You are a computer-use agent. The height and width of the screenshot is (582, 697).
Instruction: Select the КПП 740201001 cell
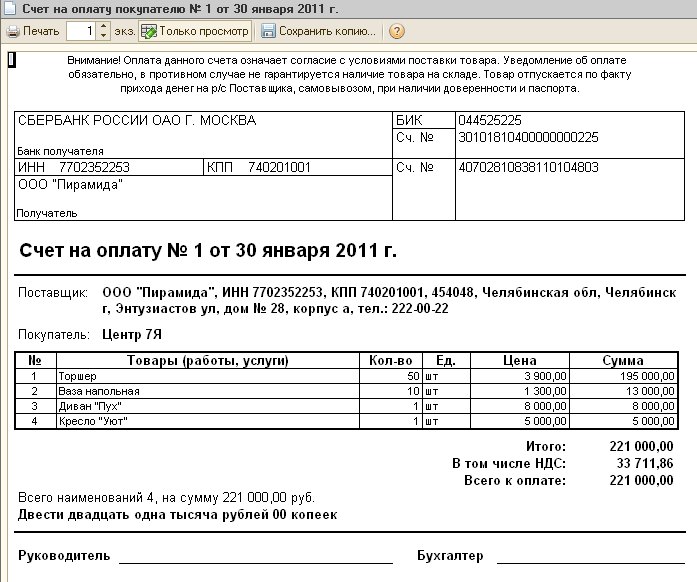click(298, 167)
